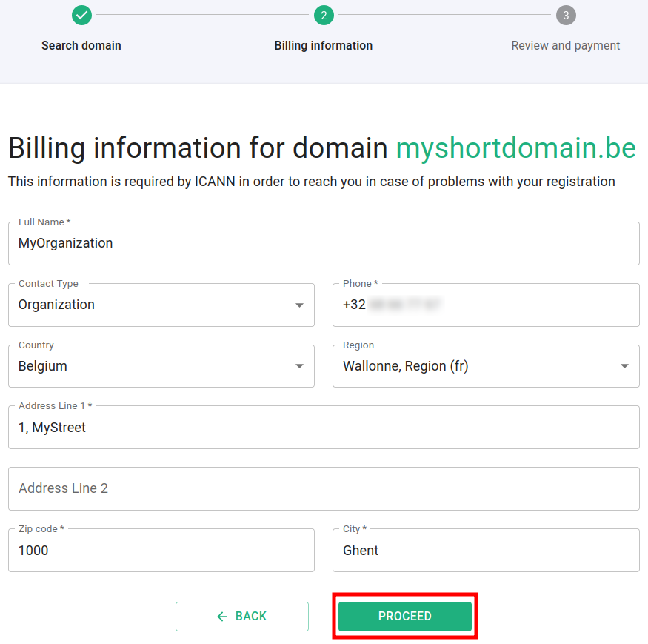
Task: Focus the Full Name input field
Action: tap(324, 243)
